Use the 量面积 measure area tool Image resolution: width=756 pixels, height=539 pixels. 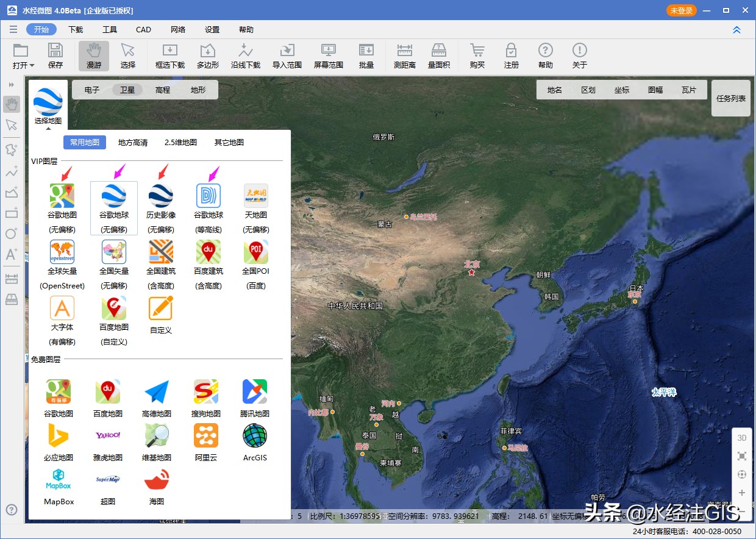439,56
